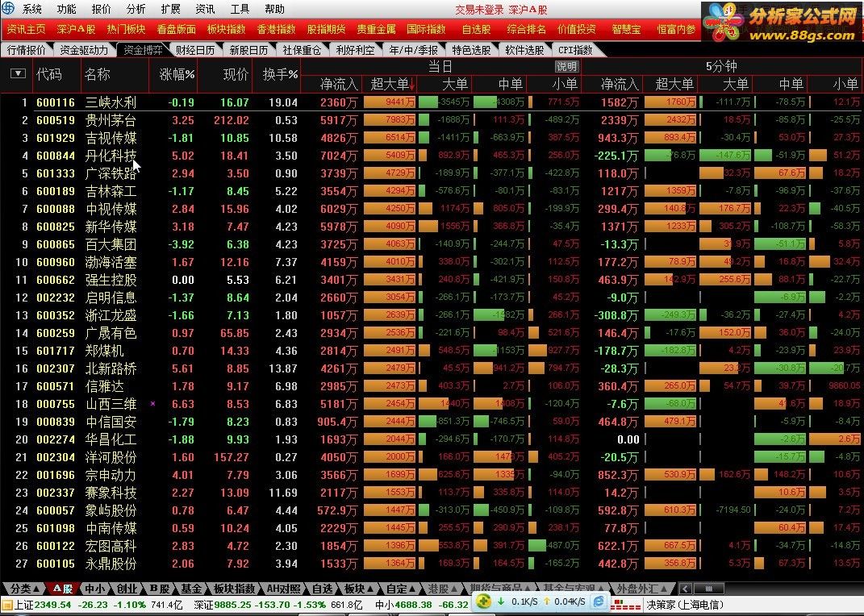Click the IE browser icon in the speed widget
Viewport: 864px width, 616px height.
(599, 601)
